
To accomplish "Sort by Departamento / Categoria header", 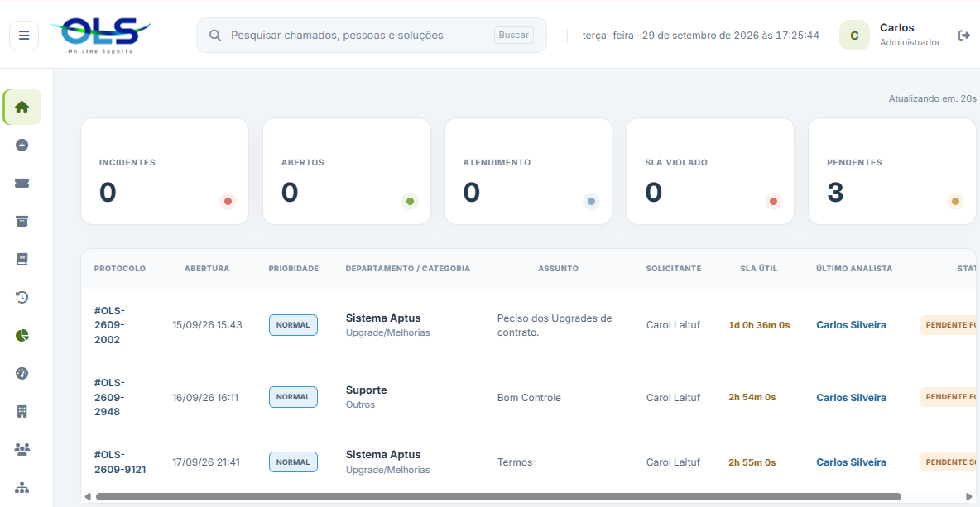I will 408,269.
